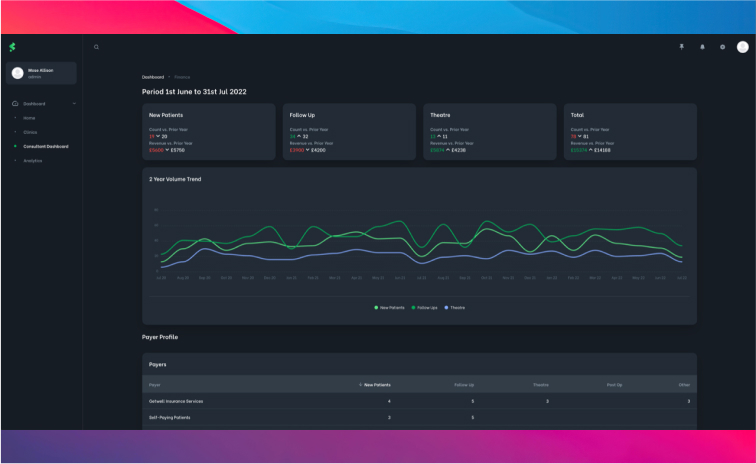This screenshot has width=756, height=464.
Task: Click the Dashboard sidebar menu label
Action: click(x=34, y=104)
